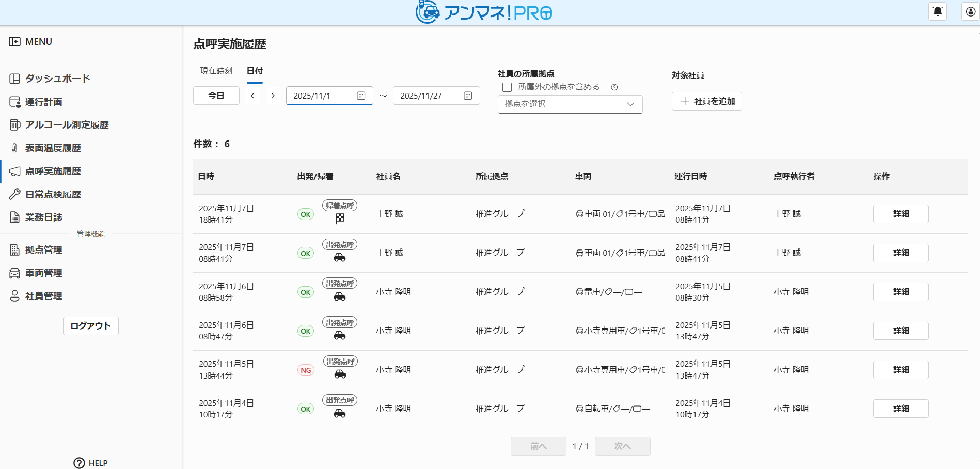Screen dimensions: 980x469
Task: Go to ダッシュボード in the sidebar
Action: [x=57, y=79]
